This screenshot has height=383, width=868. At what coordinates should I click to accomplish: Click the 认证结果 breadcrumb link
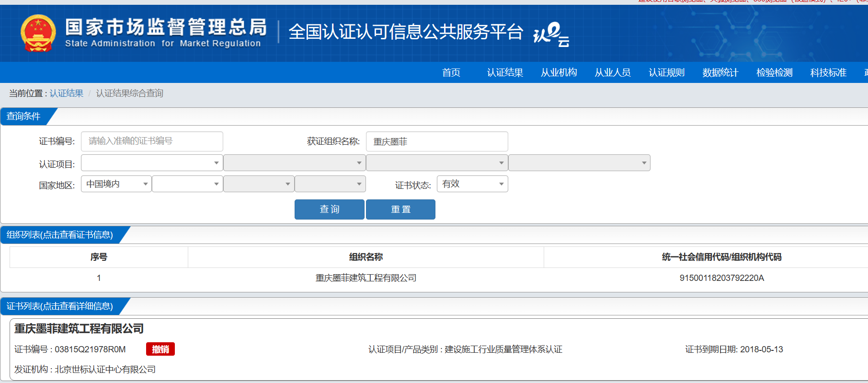point(67,93)
